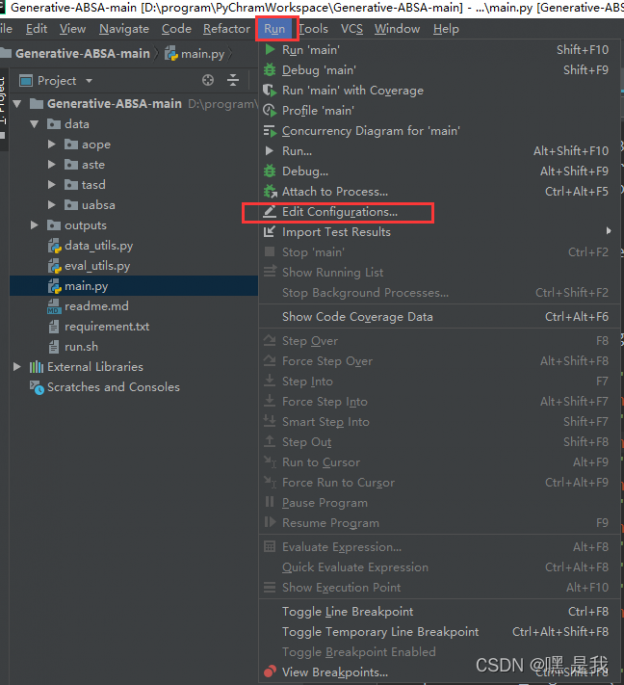Click Run 'main' with Coverage shield icon
This screenshot has width=624, height=685.
(x=269, y=90)
